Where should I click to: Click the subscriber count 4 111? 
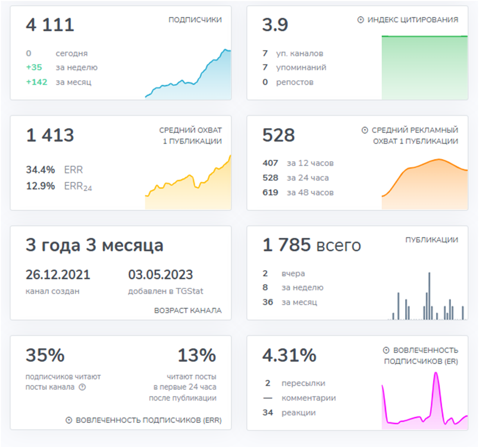click(x=50, y=25)
